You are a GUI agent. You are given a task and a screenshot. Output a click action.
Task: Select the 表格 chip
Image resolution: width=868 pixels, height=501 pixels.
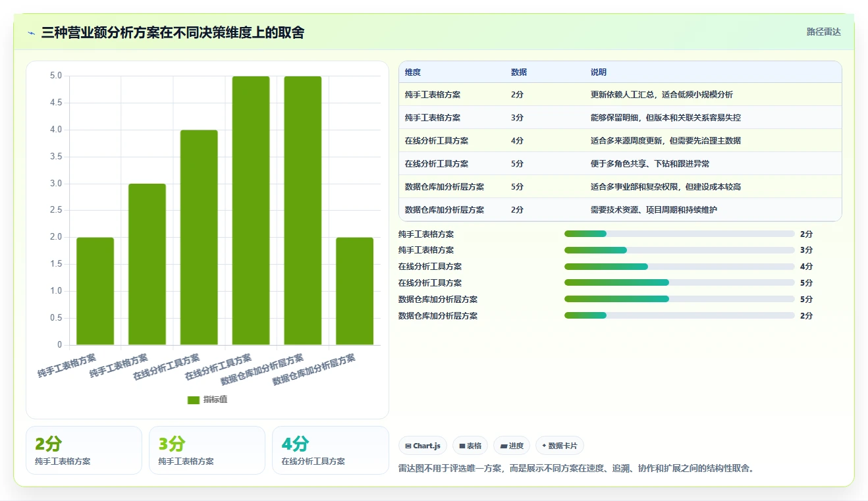pos(470,446)
